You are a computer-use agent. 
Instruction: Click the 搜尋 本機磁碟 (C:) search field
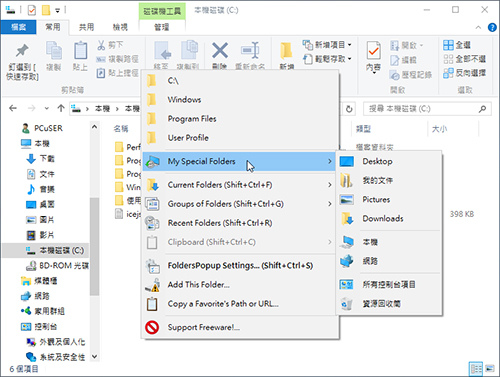[x=427, y=109]
